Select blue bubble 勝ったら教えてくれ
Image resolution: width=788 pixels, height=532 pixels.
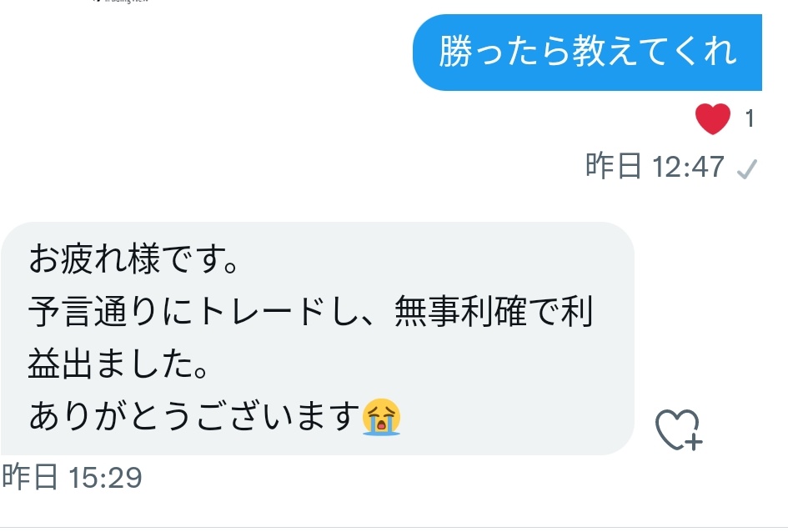(587, 53)
